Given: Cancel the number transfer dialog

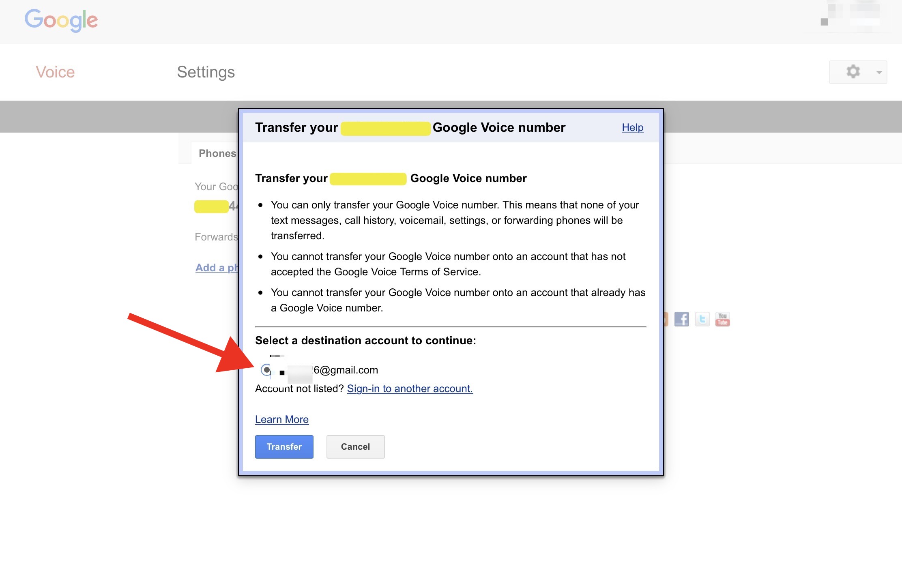Looking at the screenshot, I should (355, 446).
